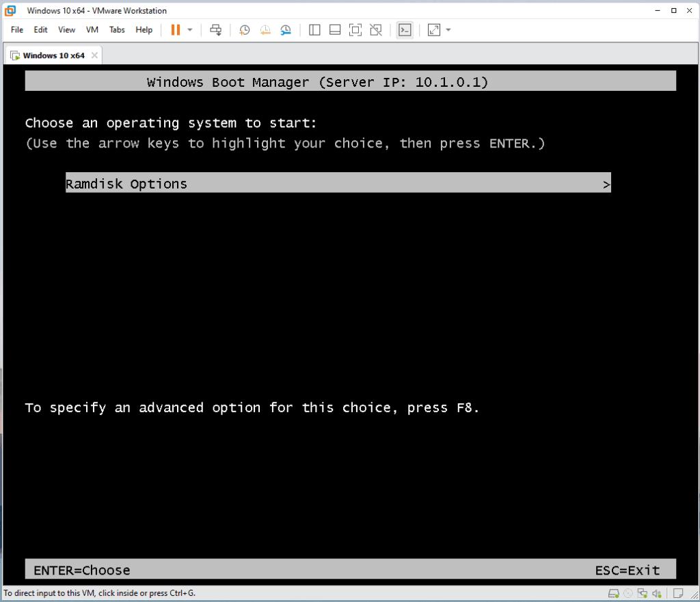Screen dimensions: 700x602
Task: Expand the stretch guest display dropdown arrow
Action: (x=448, y=30)
